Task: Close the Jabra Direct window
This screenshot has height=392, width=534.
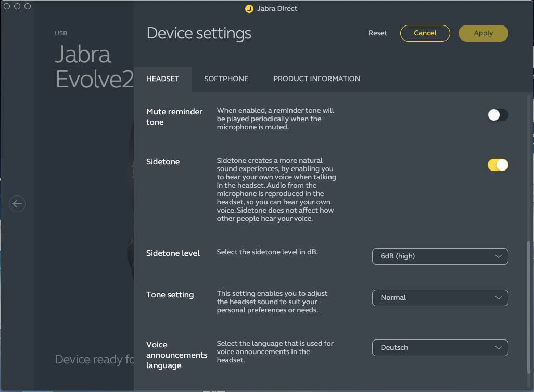Action: coord(7,6)
